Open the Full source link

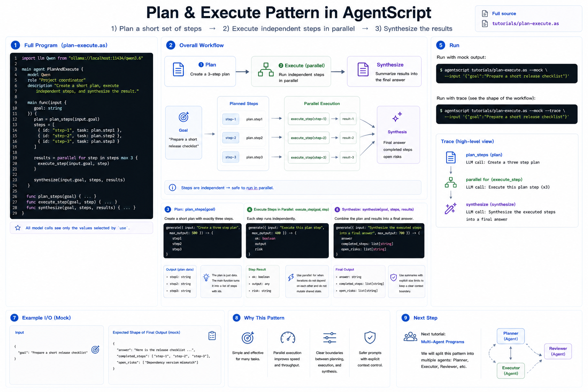point(504,13)
